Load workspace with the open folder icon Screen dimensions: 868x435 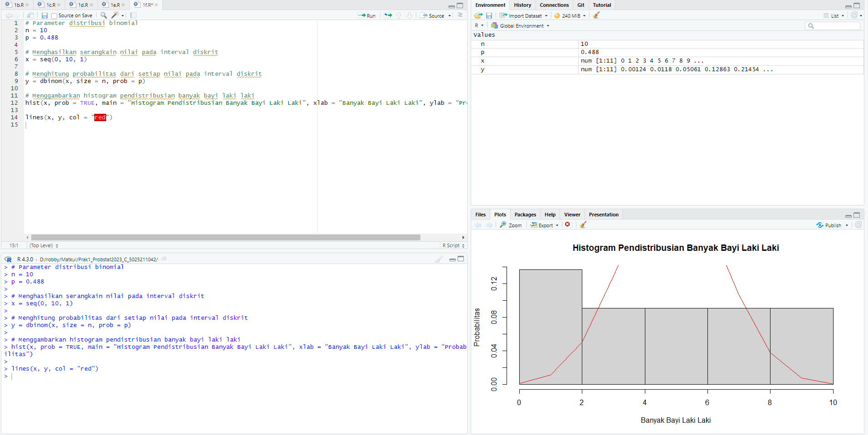pos(478,15)
